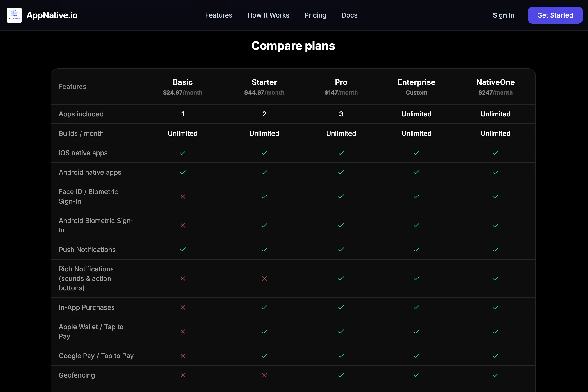Click the $147/month Pro price

tap(341, 93)
